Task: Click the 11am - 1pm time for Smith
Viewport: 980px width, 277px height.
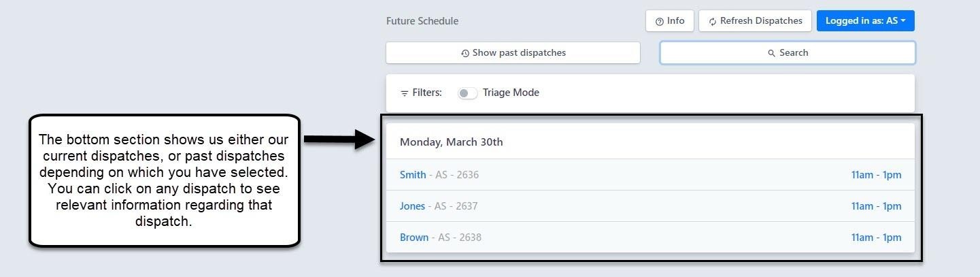Action: [876, 175]
